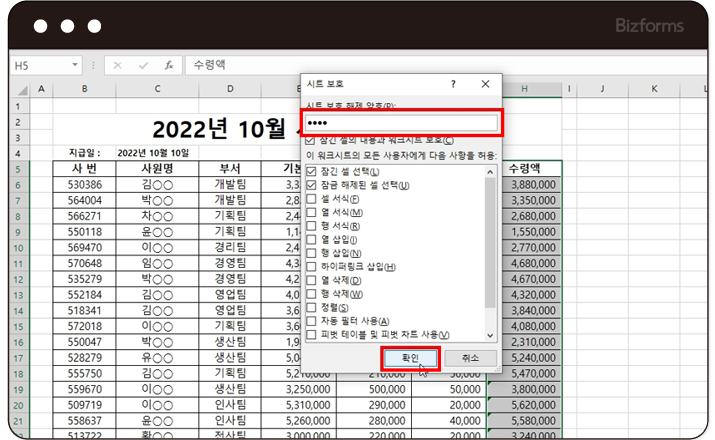The image size is (715, 440).
Task: Click the insert function fx icon
Action: (170, 65)
